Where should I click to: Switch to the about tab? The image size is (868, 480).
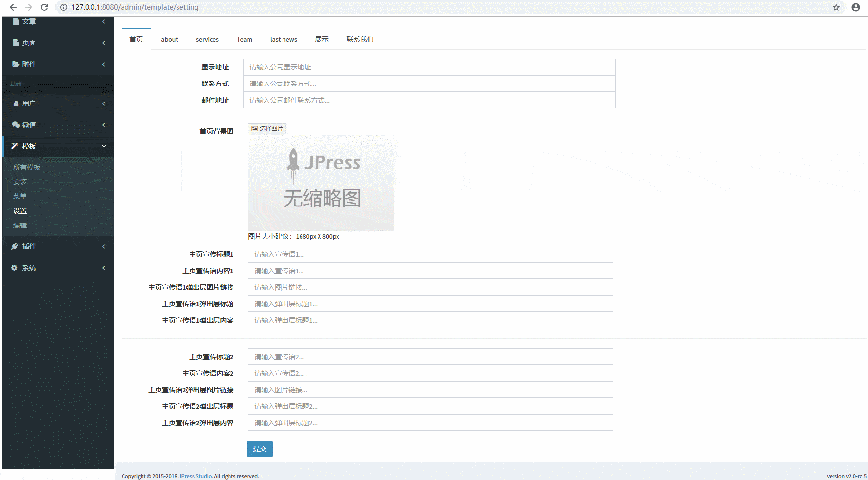[x=170, y=39]
